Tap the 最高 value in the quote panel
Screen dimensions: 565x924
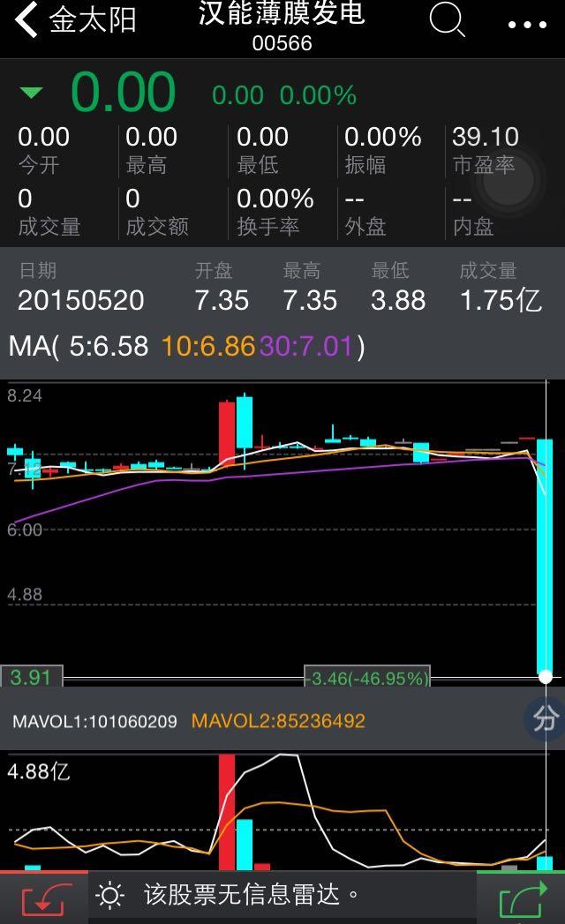coord(151,138)
